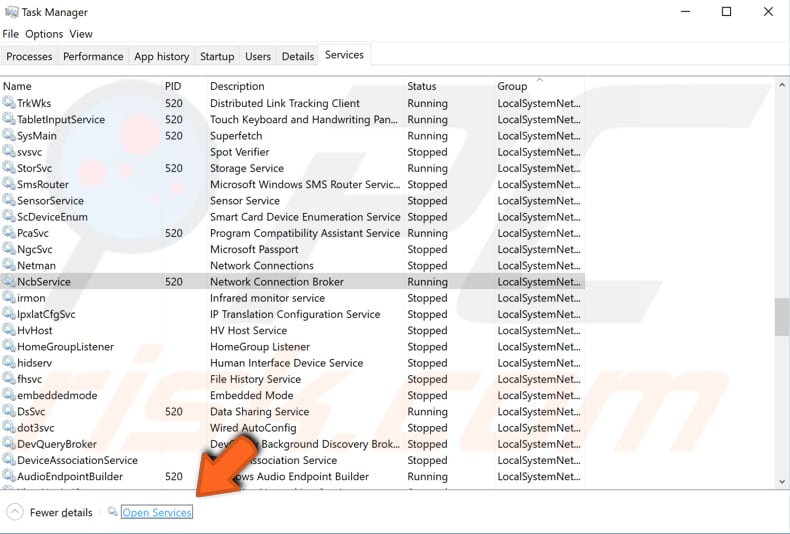The image size is (790, 534).
Task: Click the NgcSvc service gear icon
Action: 9,248
